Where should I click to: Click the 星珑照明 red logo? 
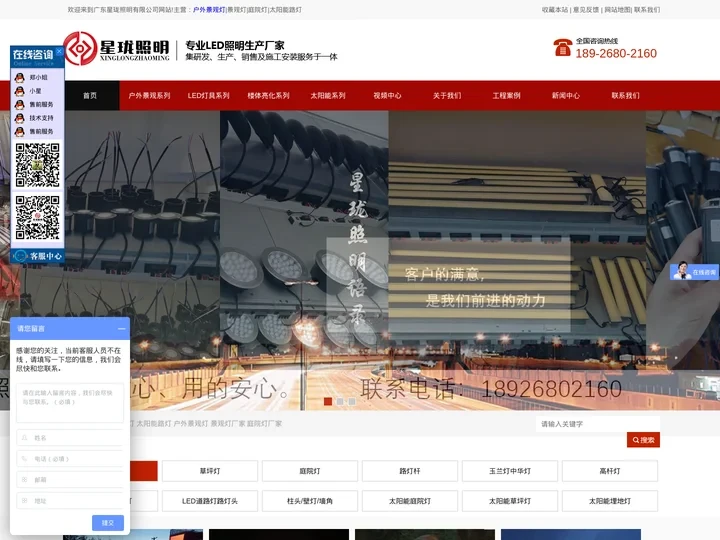click(80, 48)
